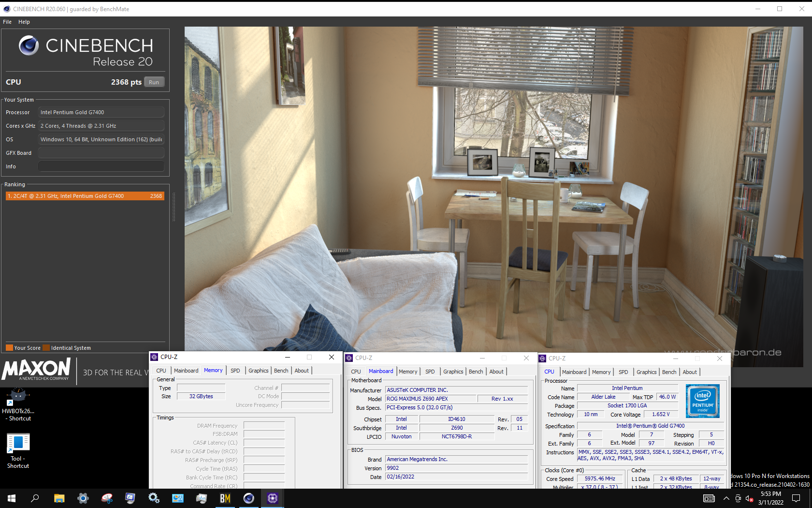
Task: Open the Memory tab in the right CPU-Z window
Action: coord(601,372)
